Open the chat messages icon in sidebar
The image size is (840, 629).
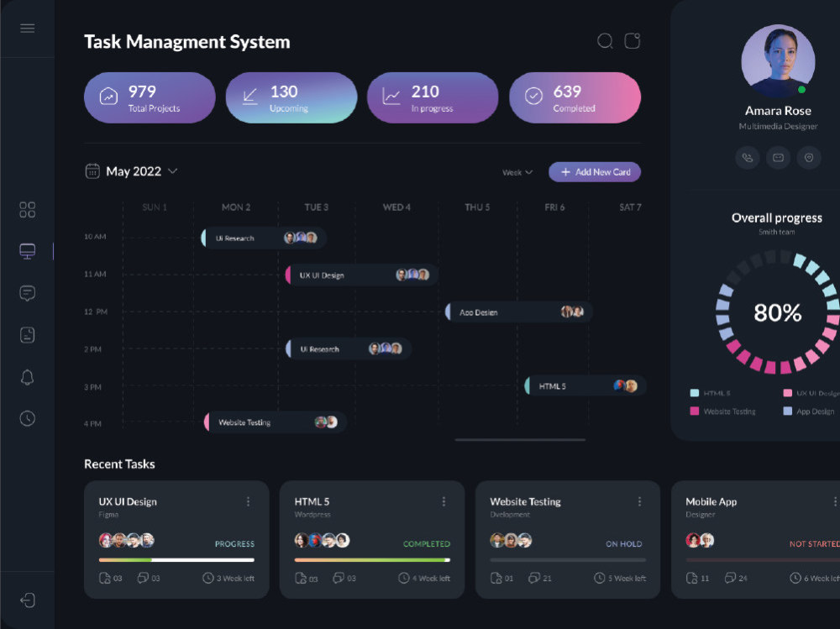[x=28, y=293]
